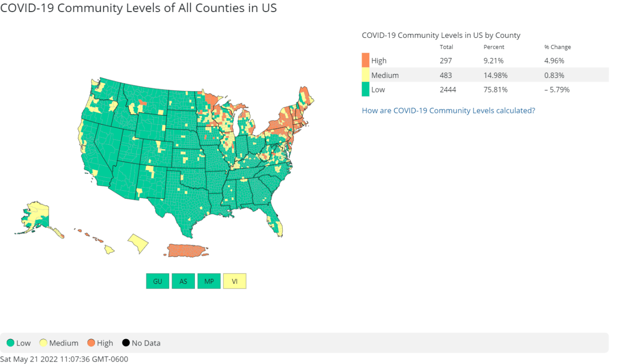Click the black No Data legend swatch
Viewport: 639px width, 364px height.
point(125,343)
